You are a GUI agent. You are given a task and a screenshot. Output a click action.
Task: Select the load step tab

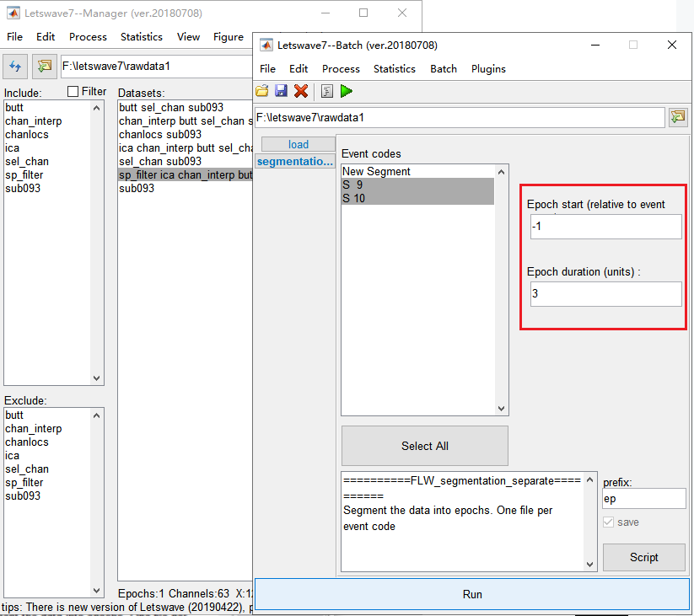point(298,145)
